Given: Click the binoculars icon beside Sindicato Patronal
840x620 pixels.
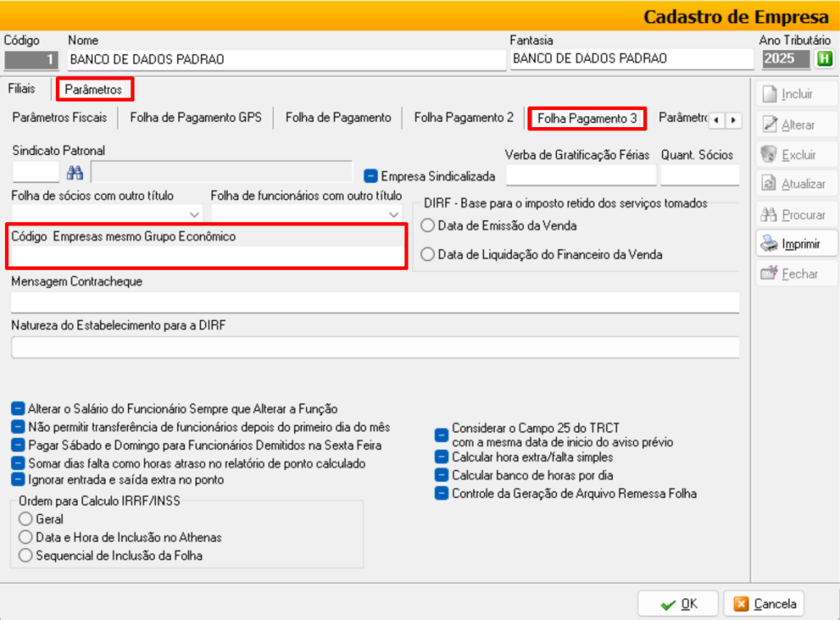Looking at the screenshot, I should coord(75,172).
